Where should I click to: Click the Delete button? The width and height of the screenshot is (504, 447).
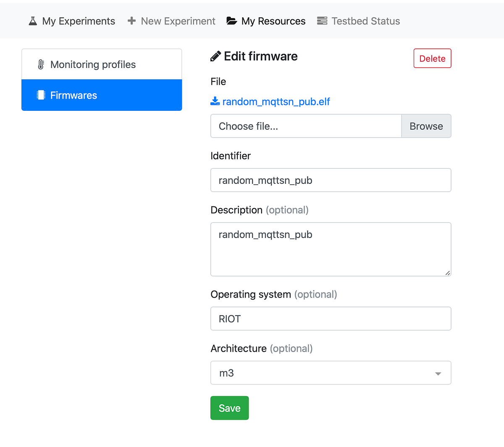click(x=432, y=58)
